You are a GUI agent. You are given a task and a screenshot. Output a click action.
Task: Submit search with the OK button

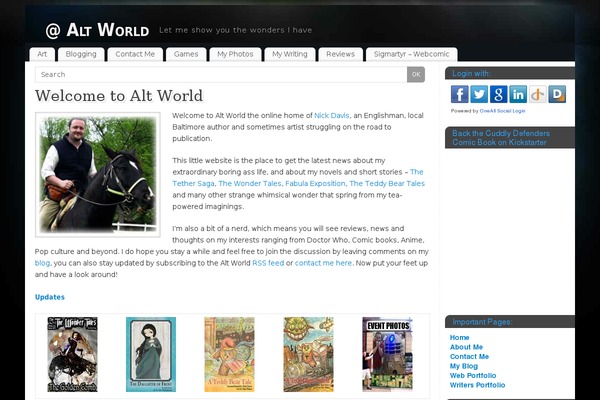[416, 75]
